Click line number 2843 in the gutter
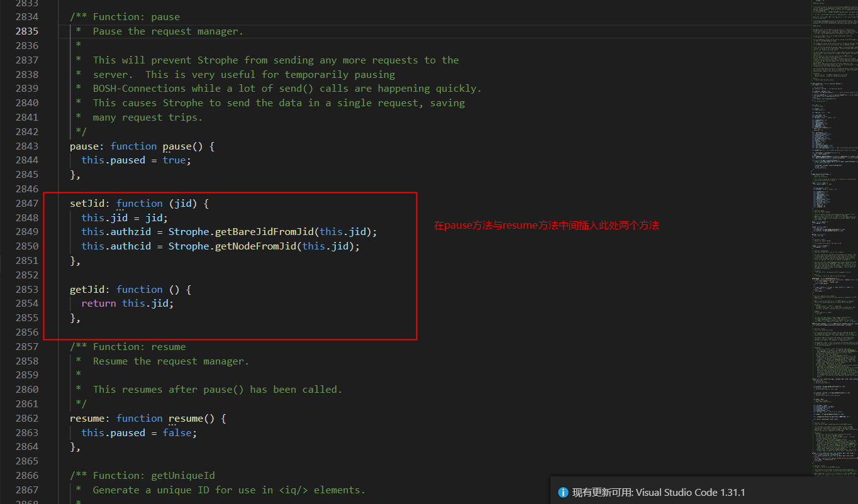Viewport: 858px width, 504px height. coord(27,146)
